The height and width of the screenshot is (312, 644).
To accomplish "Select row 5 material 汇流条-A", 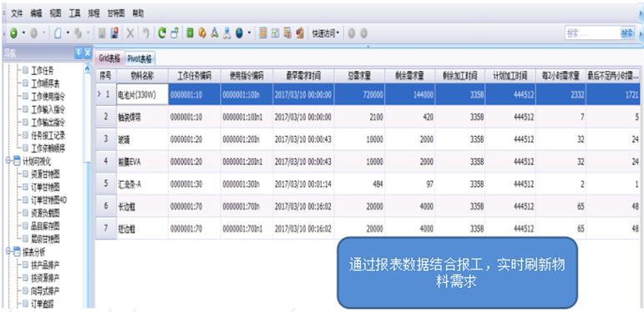I will [143, 184].
